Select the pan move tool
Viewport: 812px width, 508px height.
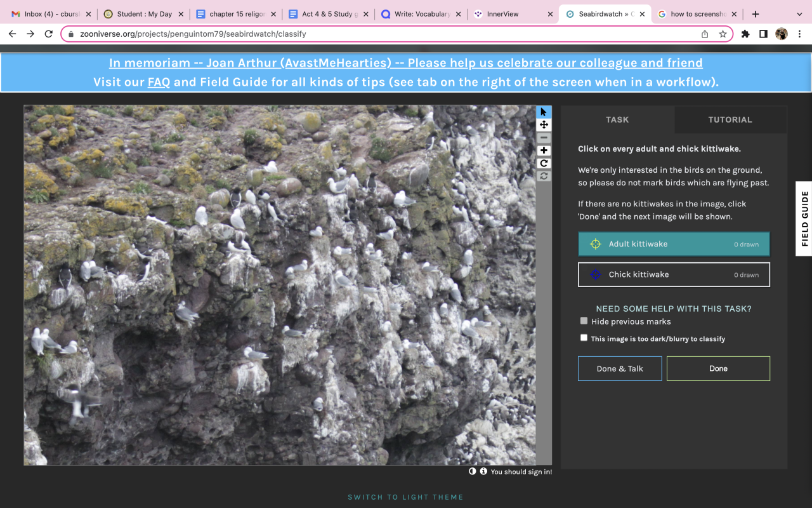tap(544, 125)
